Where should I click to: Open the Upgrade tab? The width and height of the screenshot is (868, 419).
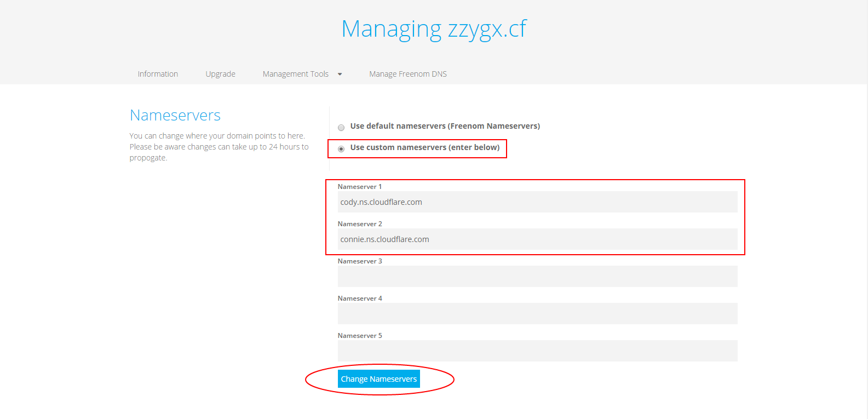[220, 74]
